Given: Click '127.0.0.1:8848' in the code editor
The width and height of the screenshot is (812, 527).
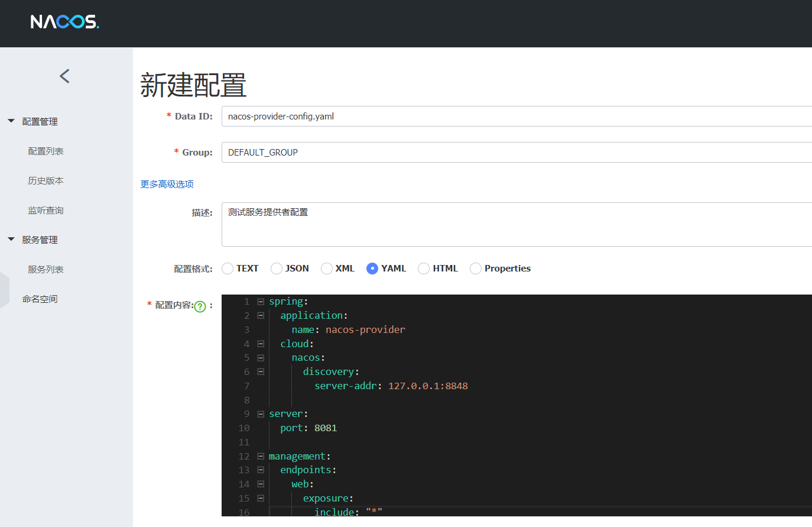Looking at the screenshot, I should tap(428, 386).
